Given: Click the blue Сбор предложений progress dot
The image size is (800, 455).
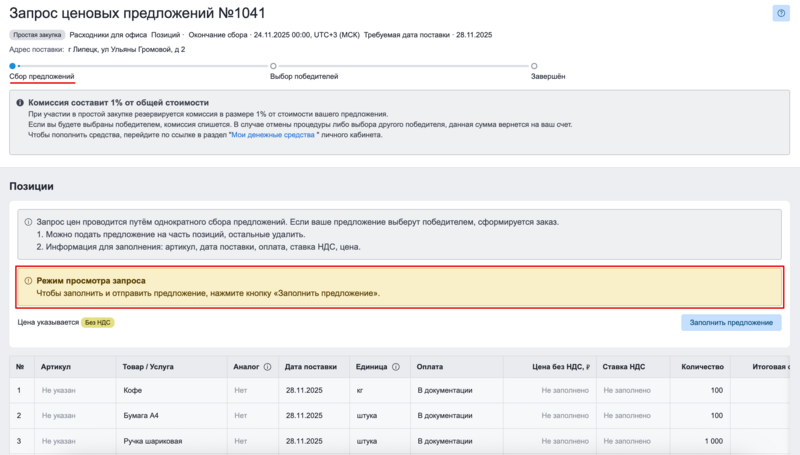Looking at the screenshot, I should 12,66.
